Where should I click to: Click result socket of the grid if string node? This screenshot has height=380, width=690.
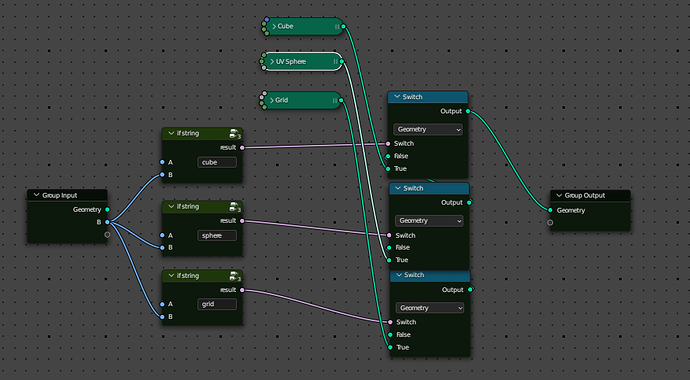tap(242, 290)
